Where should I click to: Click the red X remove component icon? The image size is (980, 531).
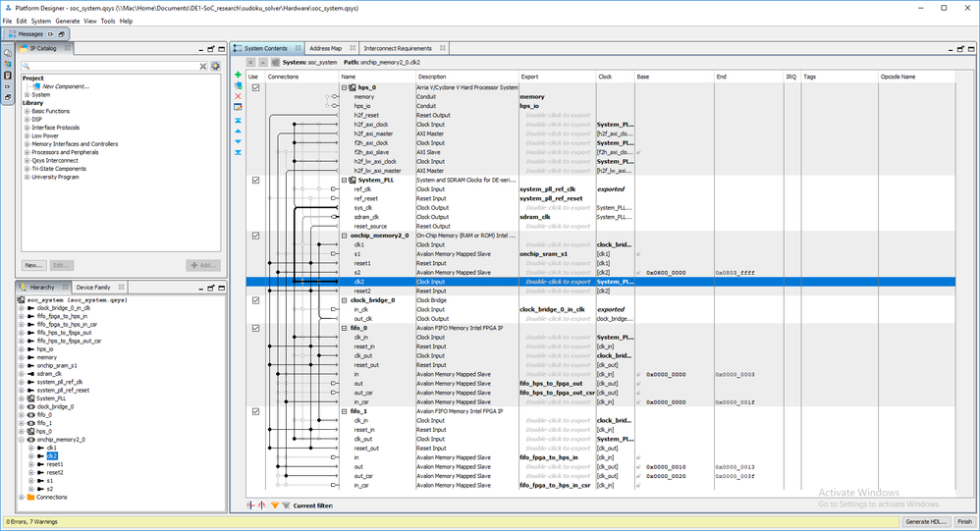238,96
